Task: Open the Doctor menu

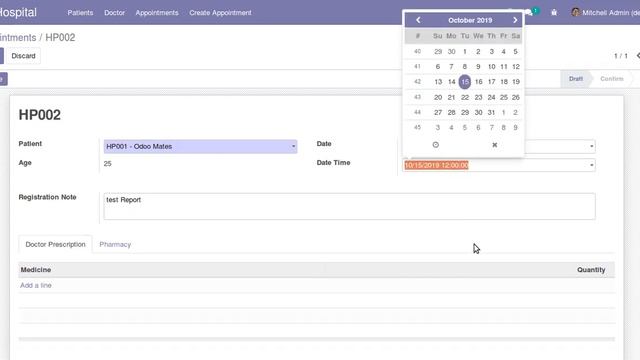Action: (114, 13)
